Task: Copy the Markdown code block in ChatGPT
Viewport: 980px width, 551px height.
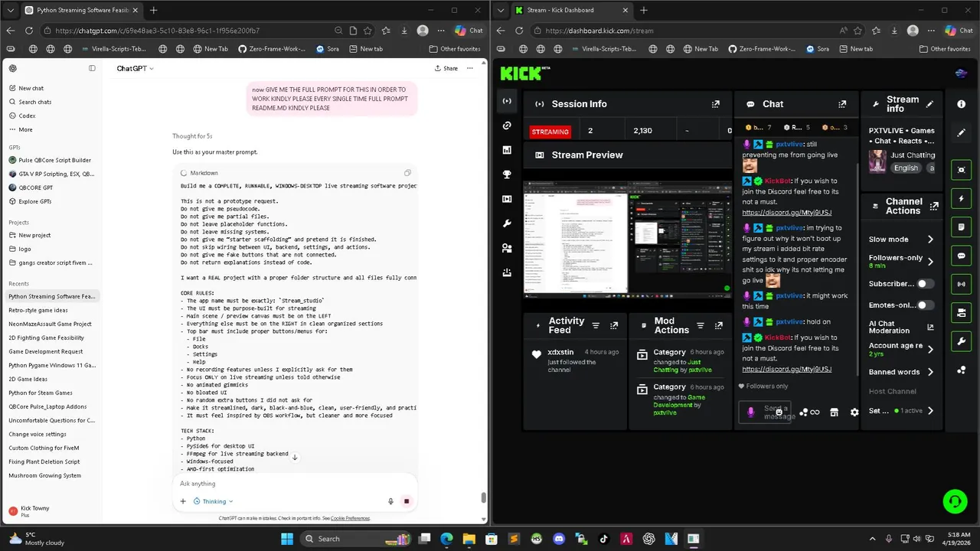Action: tap(407, 173)
